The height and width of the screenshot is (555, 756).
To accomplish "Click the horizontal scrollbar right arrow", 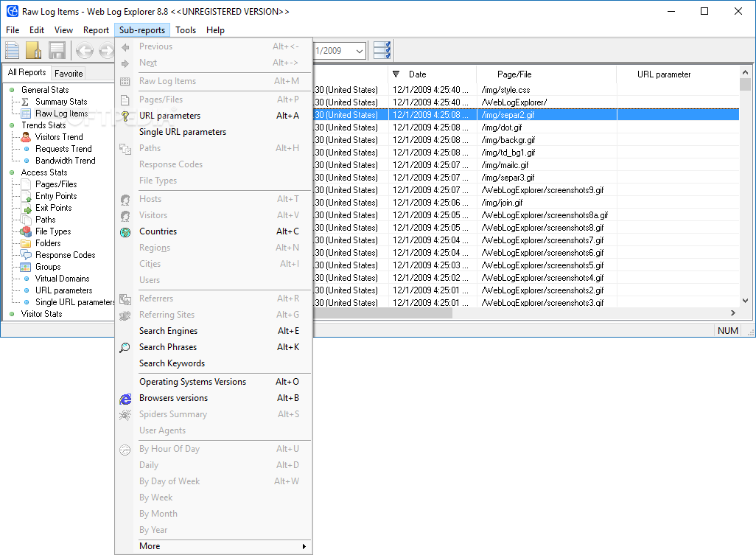I will (733, 313).
